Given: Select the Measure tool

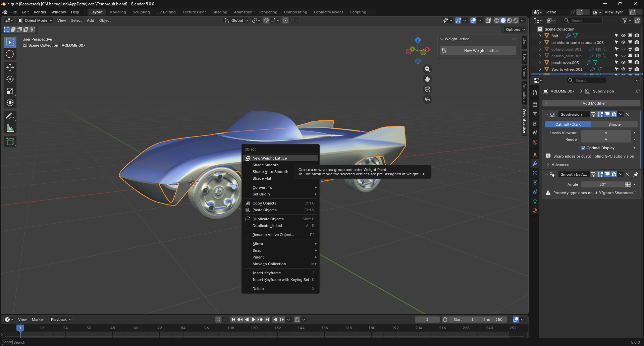Looking at the screenshot, I should point(10,128).
